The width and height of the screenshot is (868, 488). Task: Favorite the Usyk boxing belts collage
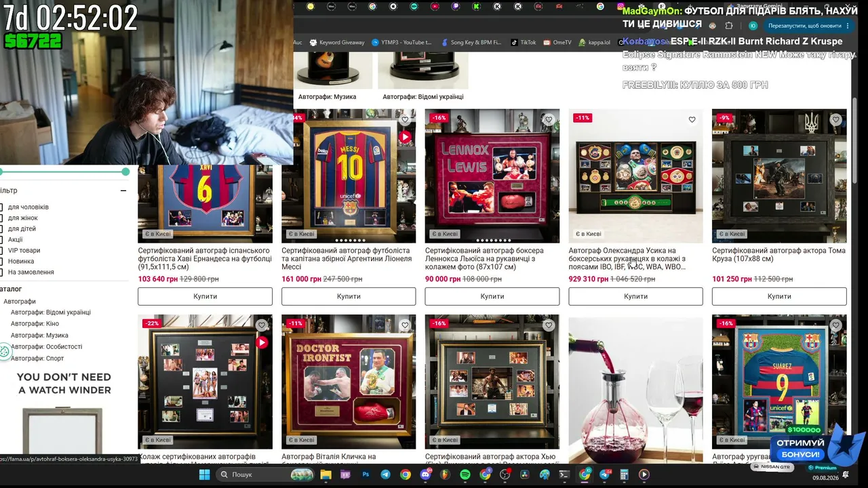[692, 120]
